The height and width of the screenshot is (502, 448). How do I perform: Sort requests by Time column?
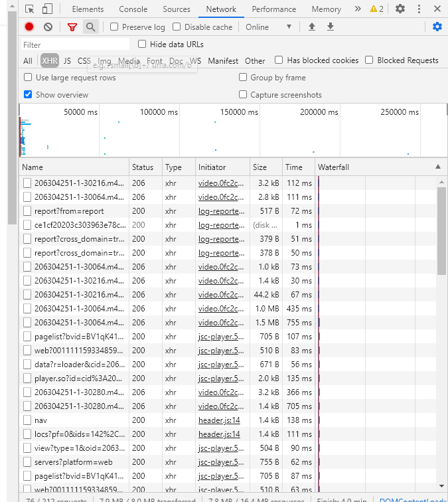pyautogui.click(x=299, y=167)
